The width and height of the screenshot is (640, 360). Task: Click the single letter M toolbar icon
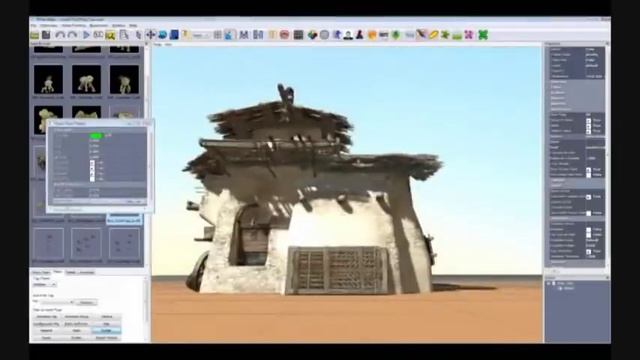pos(244,35)
